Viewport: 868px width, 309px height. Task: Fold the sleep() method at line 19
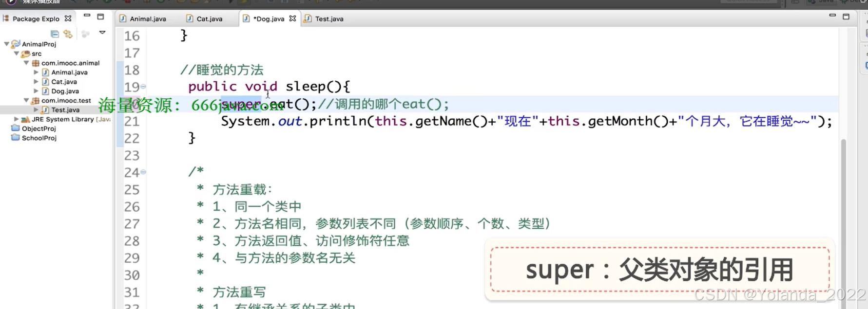(x=143, y=87)
